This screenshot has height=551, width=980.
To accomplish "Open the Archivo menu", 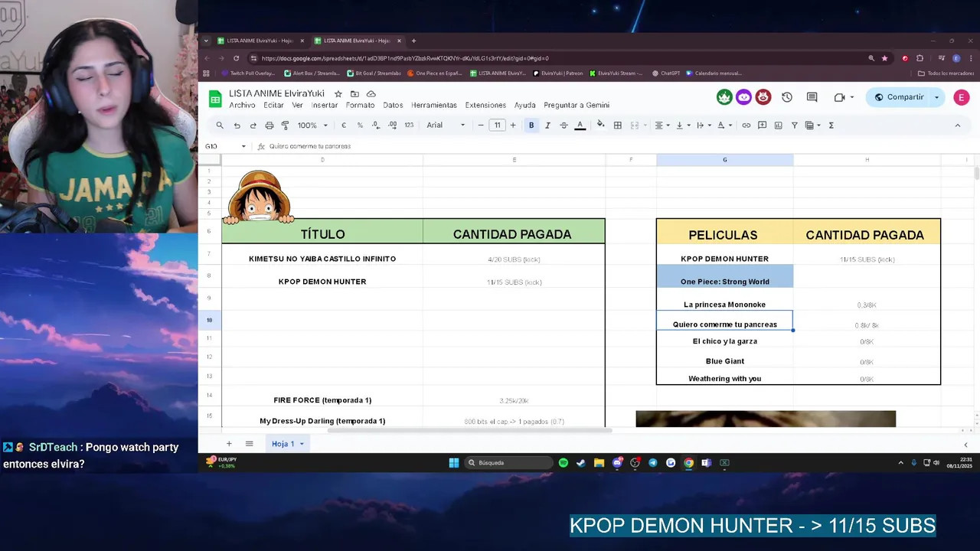I will [x=242, y=106].
